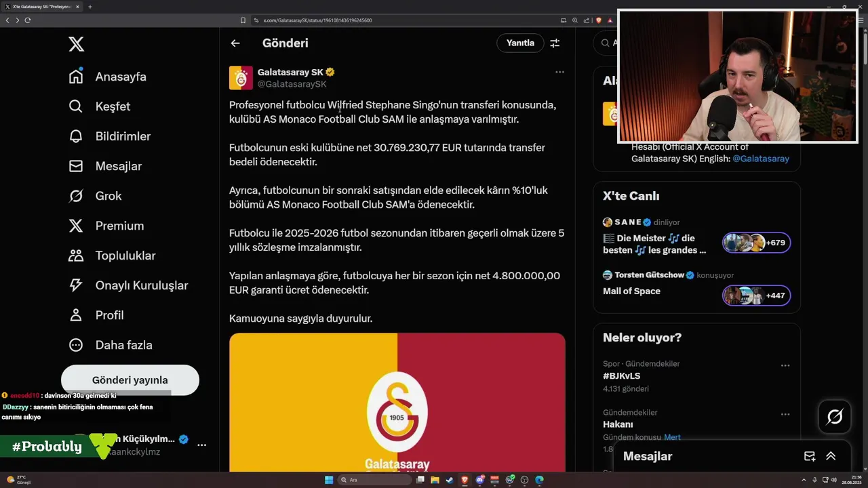
Task: Click the Mert trend topic link
Action: pos(672,437)
